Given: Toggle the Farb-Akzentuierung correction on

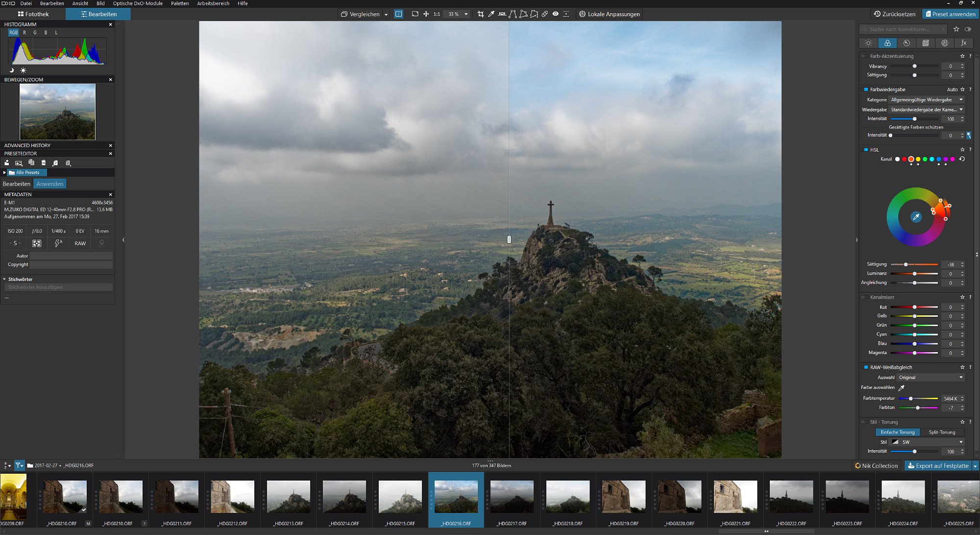Looking at the screenshot, I should coord(865,56).
